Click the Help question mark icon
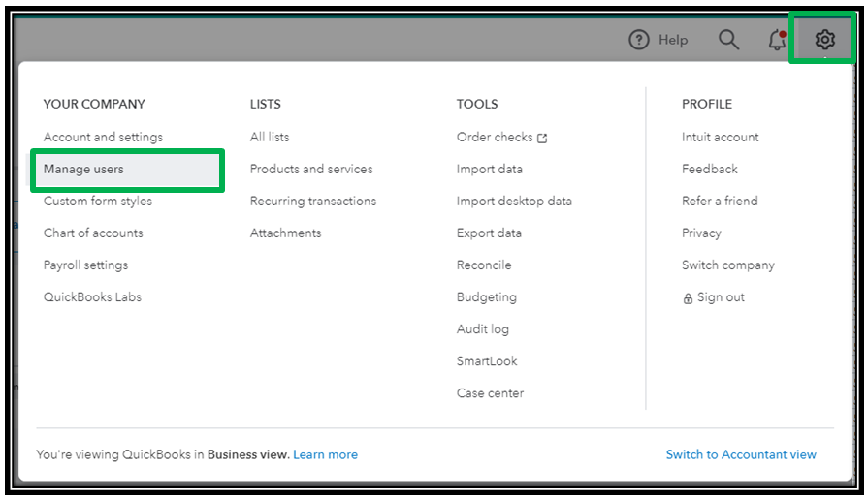This screenshot has width=868, height=498. click(x=639, y=40)
